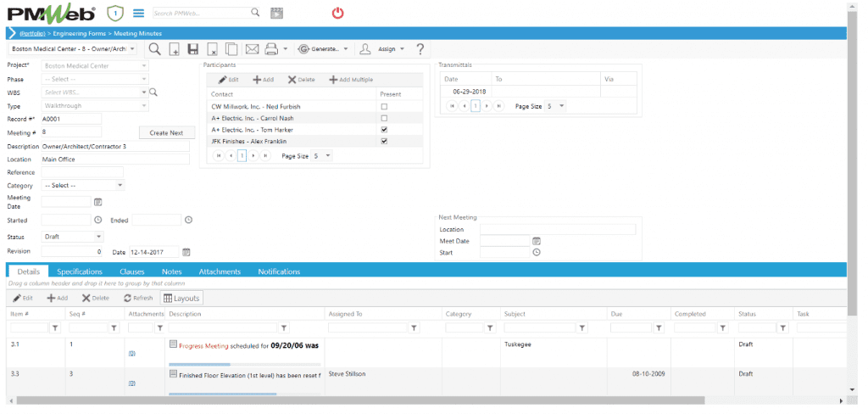Switch to the Attachments tab
This screenshot has height=414, width=868.
[x=220, y=271]
